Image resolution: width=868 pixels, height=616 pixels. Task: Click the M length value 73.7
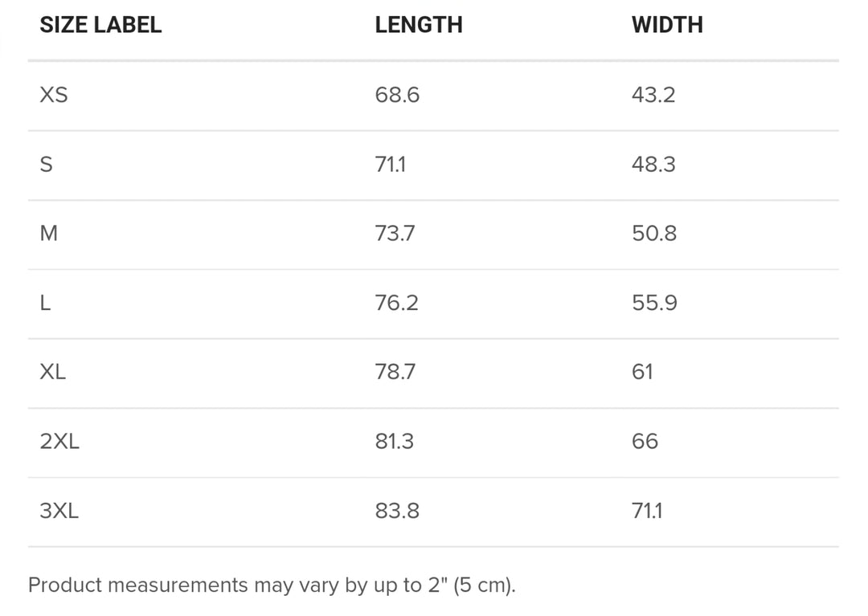coord(395,234)
